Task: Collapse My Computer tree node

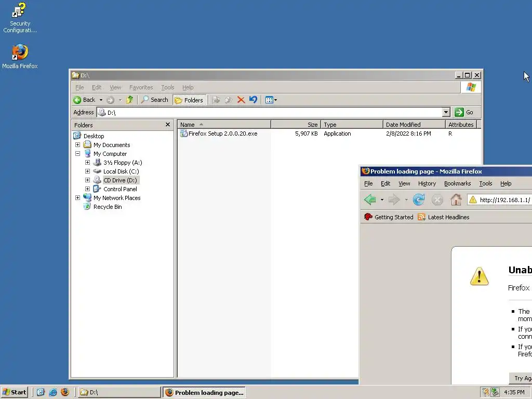Action: pyautogui.click(x=78, y=154)
